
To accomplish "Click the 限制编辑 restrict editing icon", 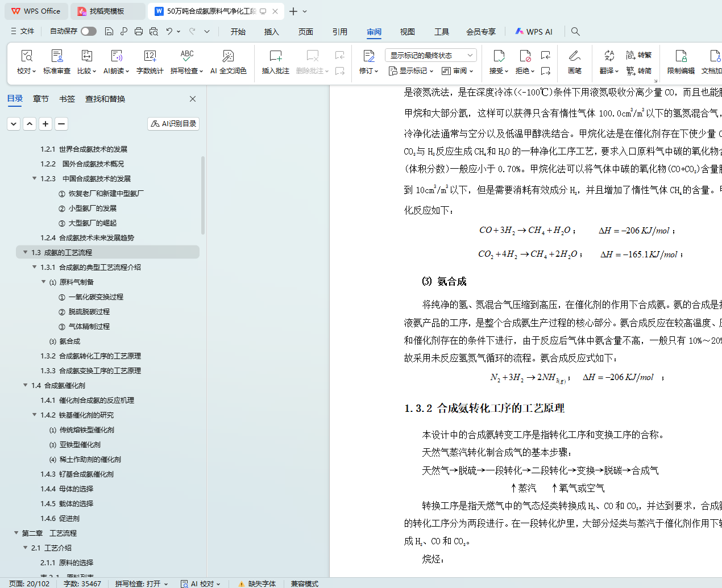I will click(x=680, y=56).
